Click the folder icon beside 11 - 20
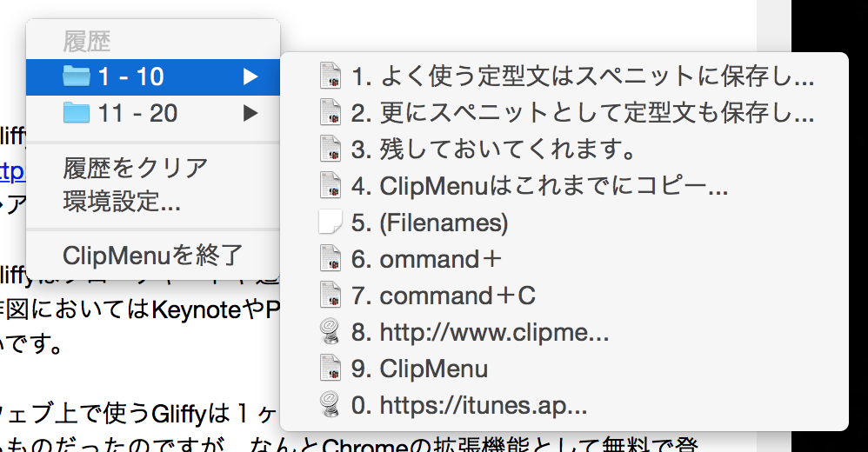 77,113
